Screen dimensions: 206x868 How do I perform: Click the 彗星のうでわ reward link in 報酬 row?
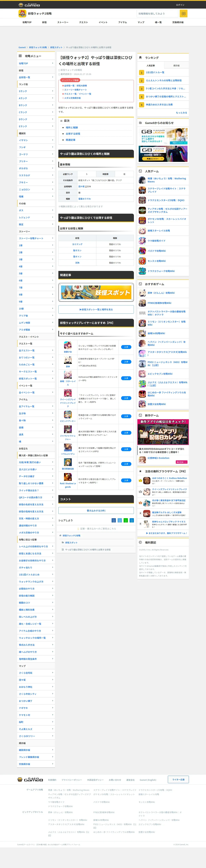point(85,199)
